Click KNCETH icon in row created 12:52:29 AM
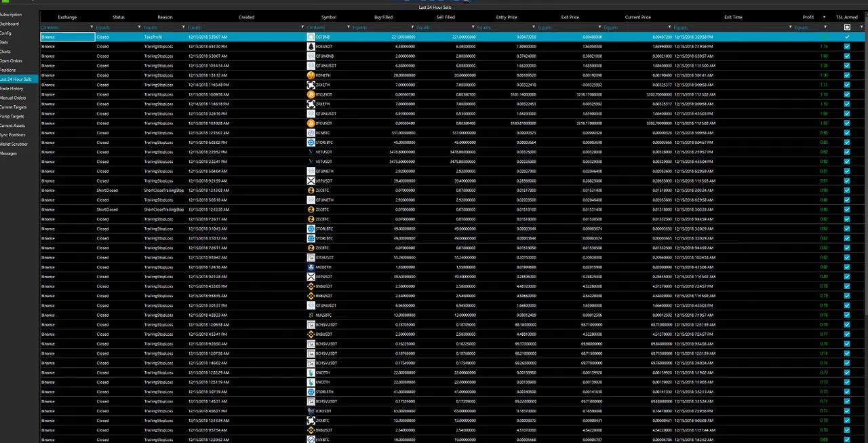The height and width of the screenshot is (443, 868). click(311, 372)
